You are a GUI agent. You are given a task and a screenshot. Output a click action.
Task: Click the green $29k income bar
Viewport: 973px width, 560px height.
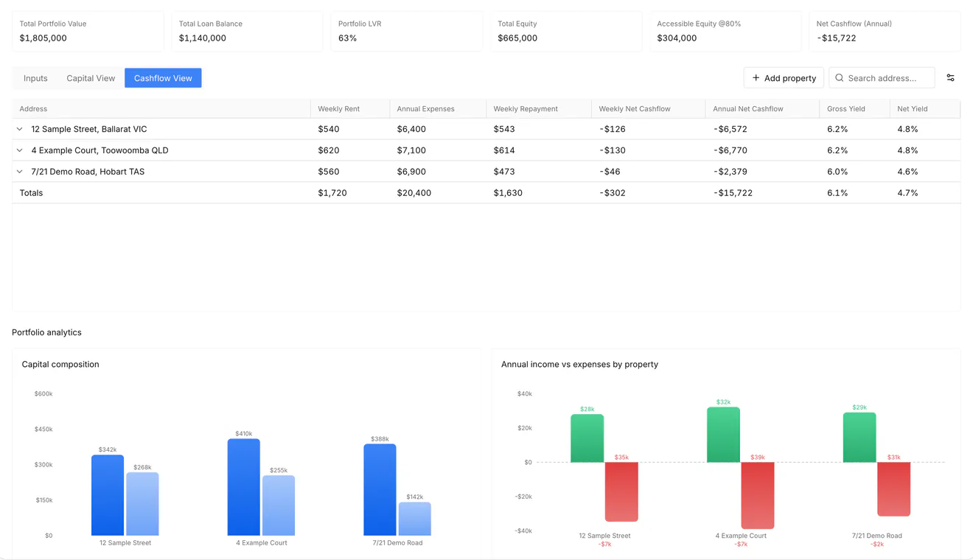[859, 438]
